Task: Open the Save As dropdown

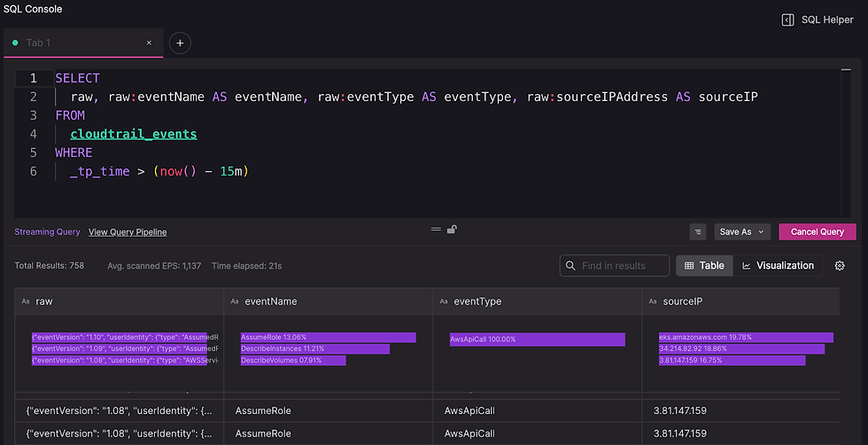Action: tap(742, 231)
